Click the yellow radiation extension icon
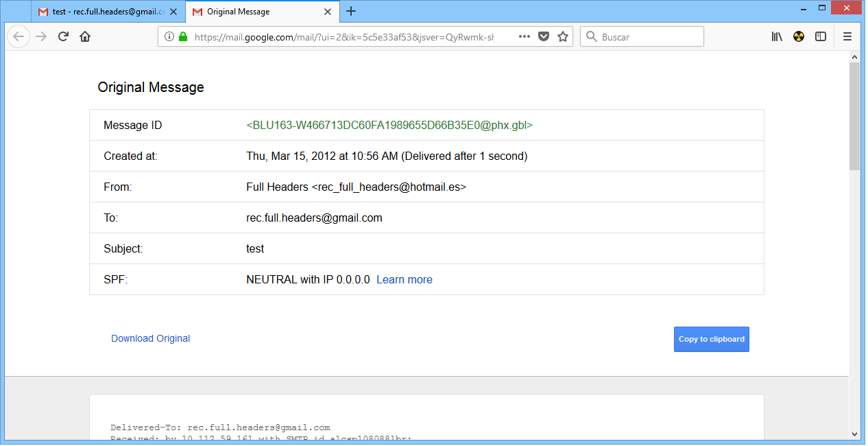868x446 pixels. 799,37
